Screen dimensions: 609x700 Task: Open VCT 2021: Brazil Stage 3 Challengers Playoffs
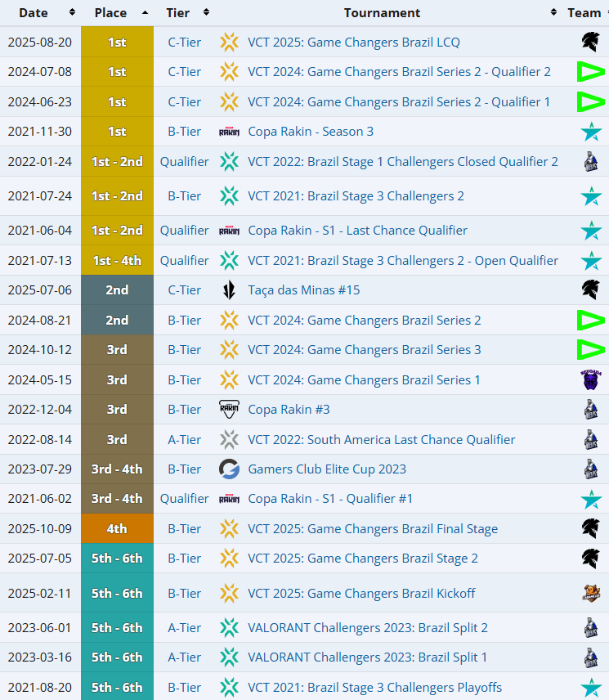(x=374, y=688)
